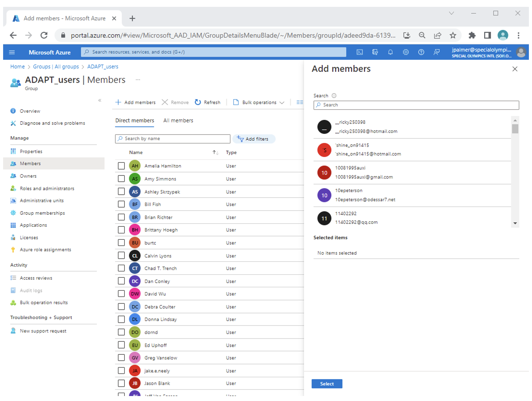This screenshot has height=401, width=532.
Task: Open browser extensions puzzle icon
Action: [x=472, y=35]
